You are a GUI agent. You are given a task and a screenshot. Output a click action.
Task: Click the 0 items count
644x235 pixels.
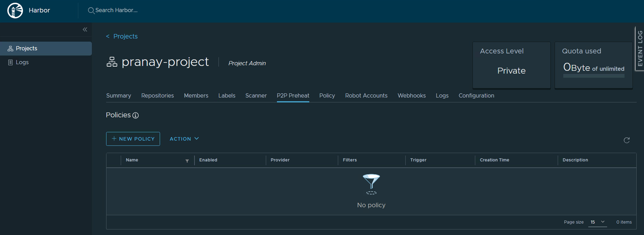pos(624,222)
